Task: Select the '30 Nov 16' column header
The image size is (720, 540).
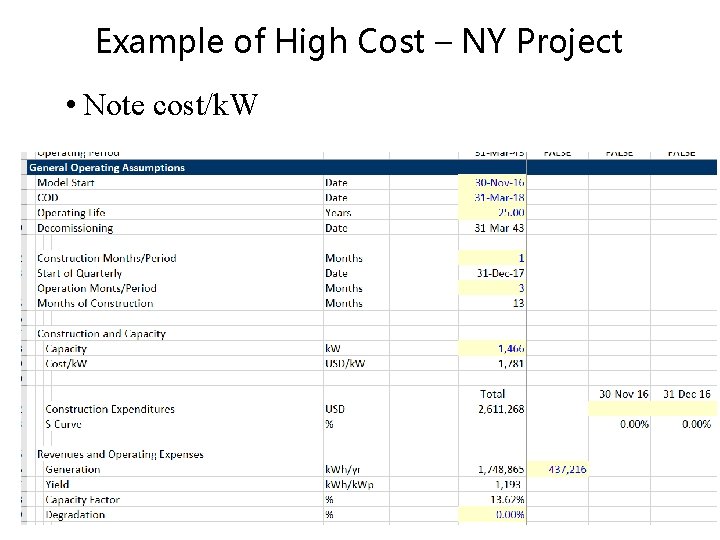Action: [624, 394]
